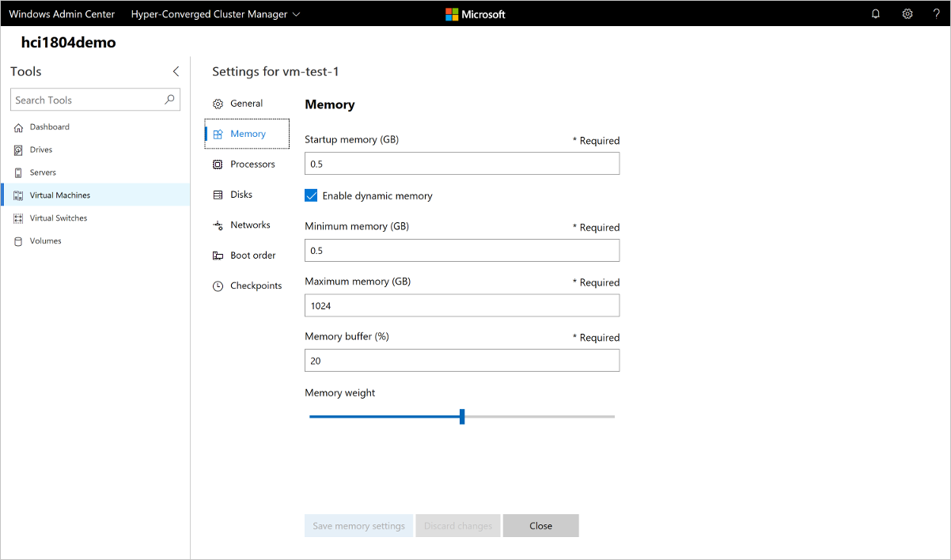Click the Memory buffer percentage field
The height and width of the screenshot is (560, 951).
(x=461, y=361)
